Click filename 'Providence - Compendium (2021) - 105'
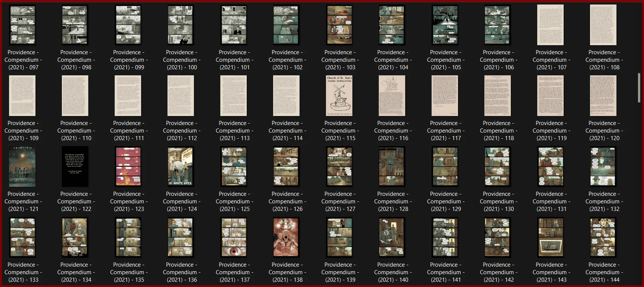This screenshot has height=287, width=644. pos(446,60)
